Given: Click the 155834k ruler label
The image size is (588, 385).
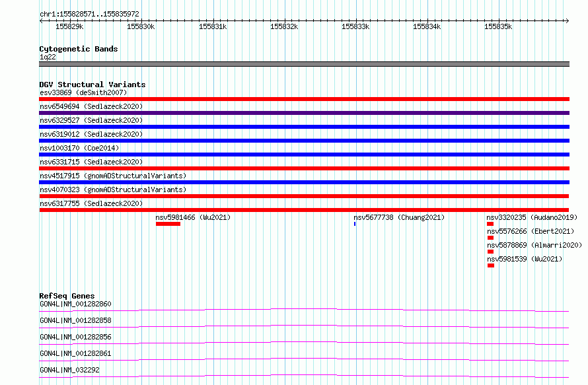Looking at the screenshot, I should pos(426,26).
